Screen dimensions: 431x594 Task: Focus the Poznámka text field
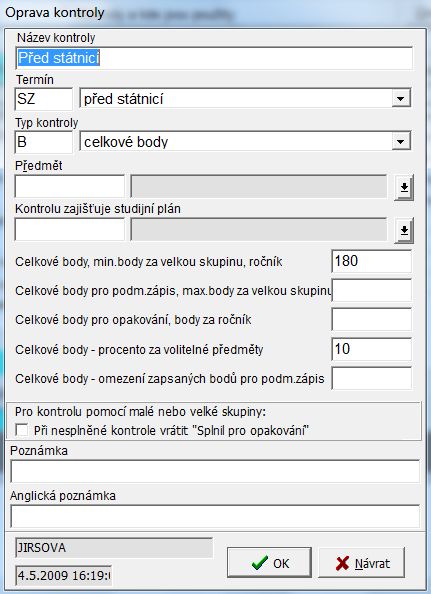click(215, 471)
